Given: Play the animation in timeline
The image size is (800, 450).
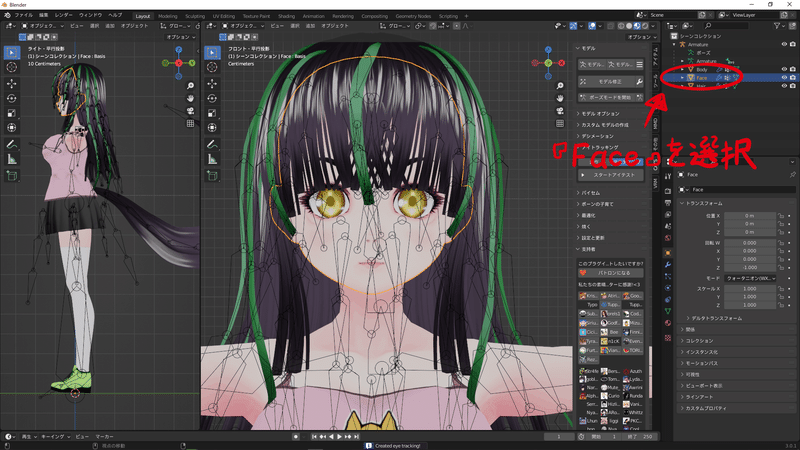Looking at the screenshot, I should click(339, 437).
